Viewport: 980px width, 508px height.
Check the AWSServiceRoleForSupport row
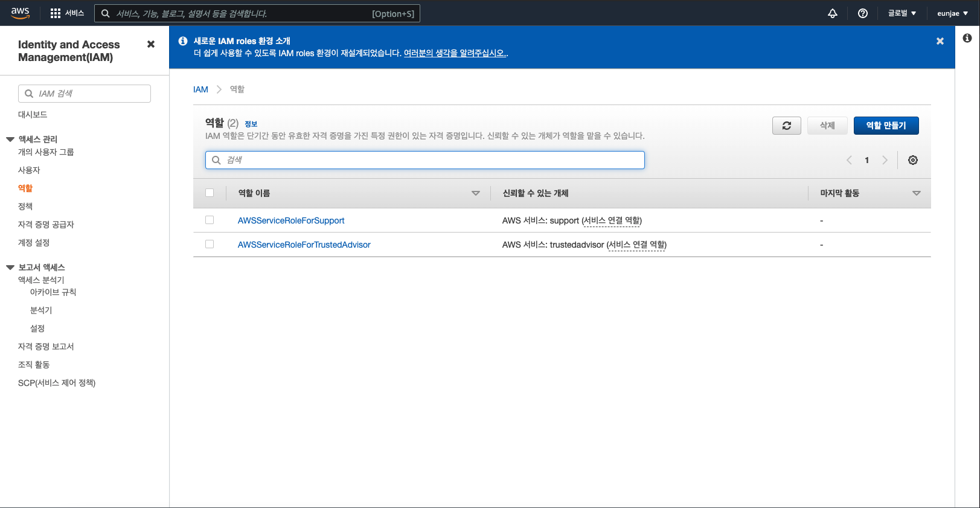[210, 220]
